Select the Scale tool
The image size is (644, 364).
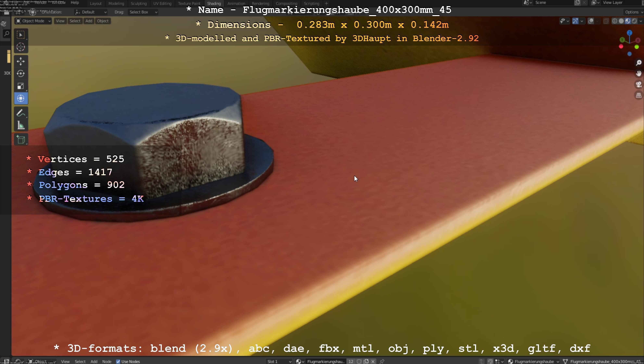click(21, 86)
